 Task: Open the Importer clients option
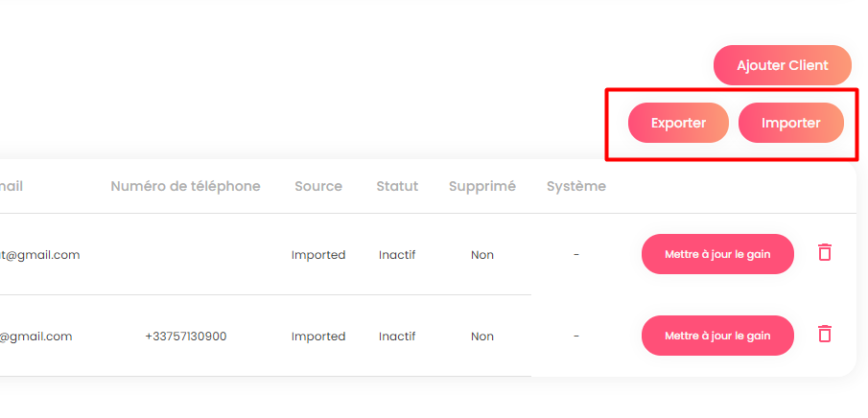(791, 123)
